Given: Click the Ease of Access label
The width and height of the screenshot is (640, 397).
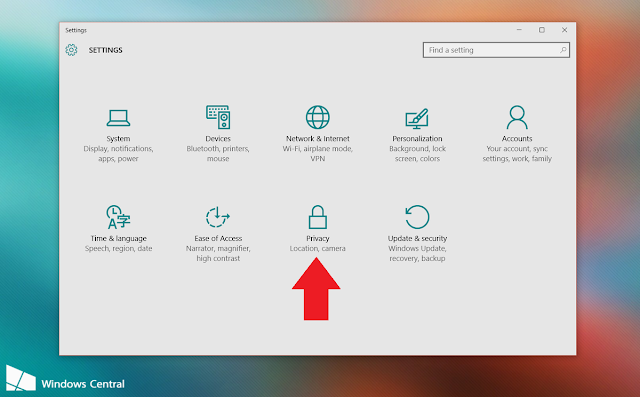Looking at the screenshot, I should [x=218, y=238].
